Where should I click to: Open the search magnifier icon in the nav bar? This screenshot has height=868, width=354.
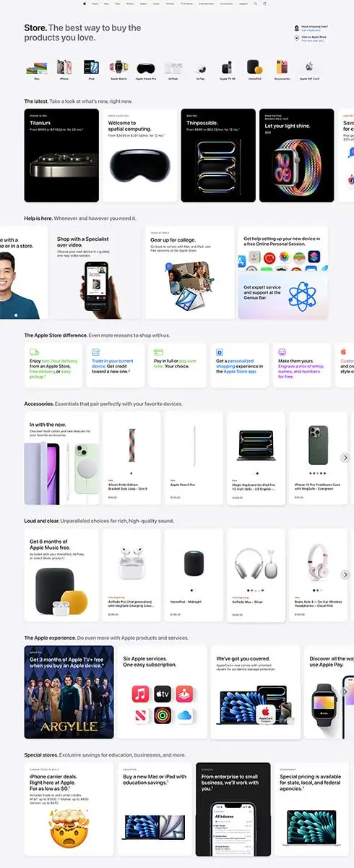tap(255, 4)
